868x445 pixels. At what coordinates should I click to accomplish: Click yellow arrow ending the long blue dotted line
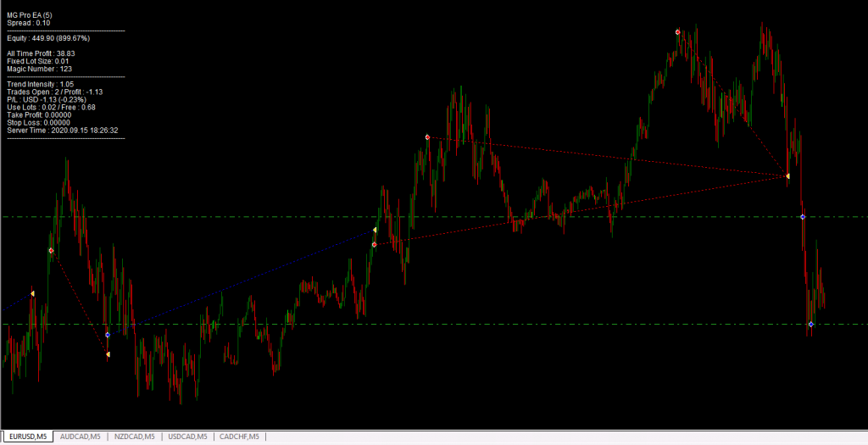tap(374, 230)
